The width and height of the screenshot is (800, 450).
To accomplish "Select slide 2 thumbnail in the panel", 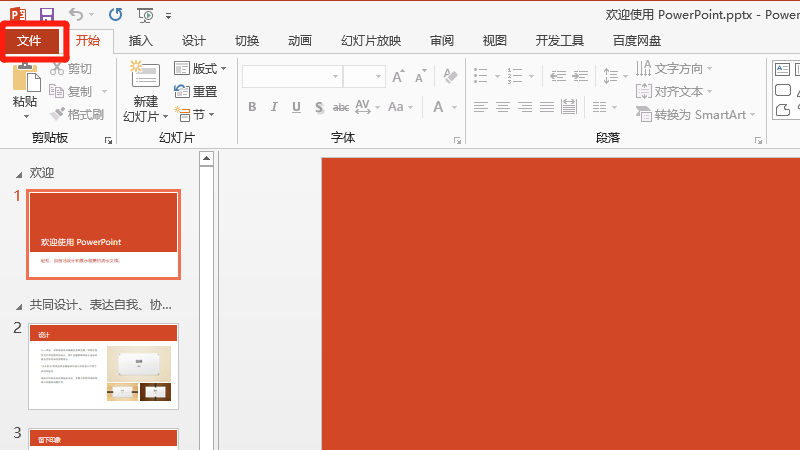I will [x=104, y=366].
